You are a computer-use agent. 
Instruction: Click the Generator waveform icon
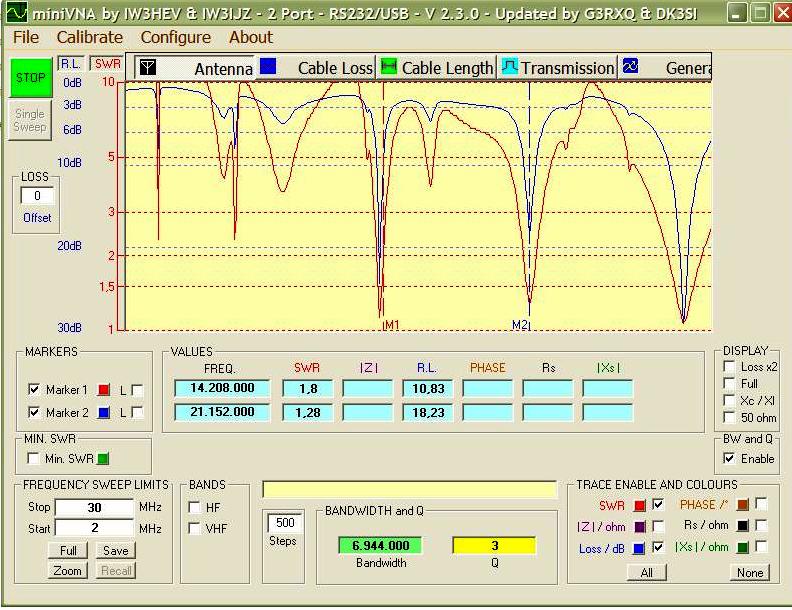[x=630, y=67]
